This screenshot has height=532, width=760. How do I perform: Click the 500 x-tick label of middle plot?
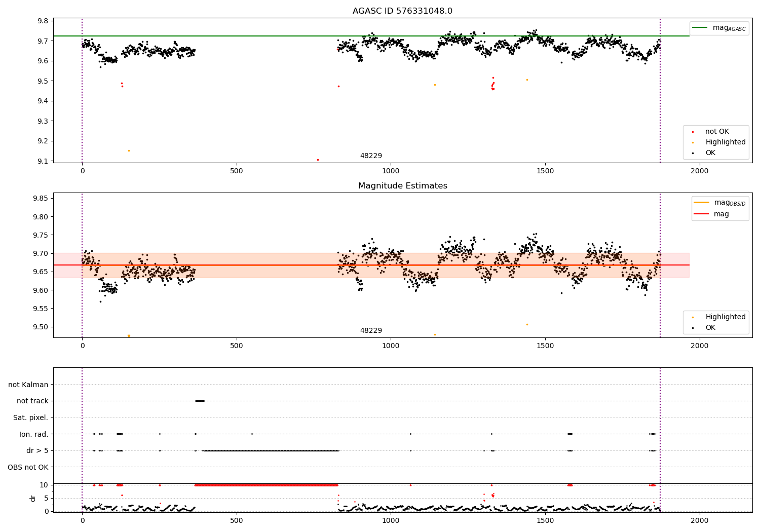[237, 346]
